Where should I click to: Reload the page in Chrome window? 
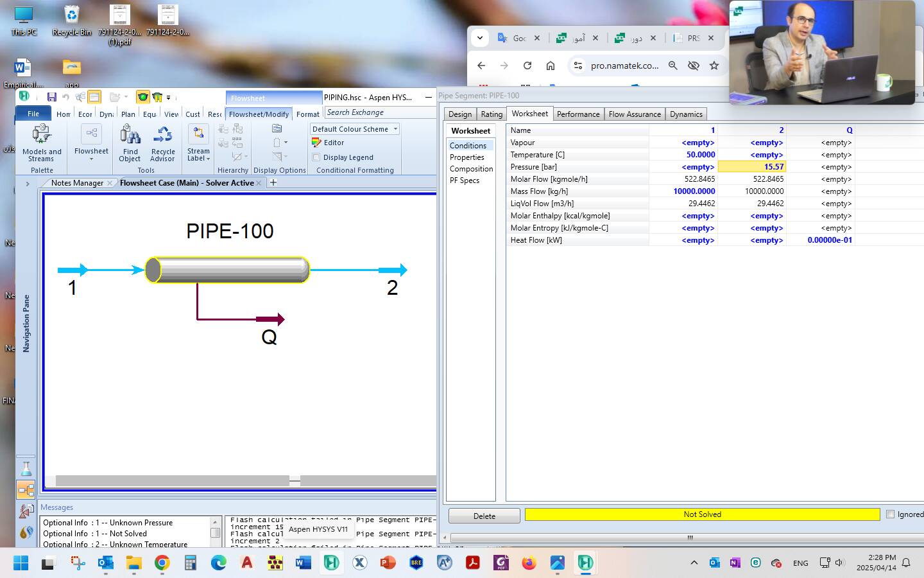(x=527, y=66)
